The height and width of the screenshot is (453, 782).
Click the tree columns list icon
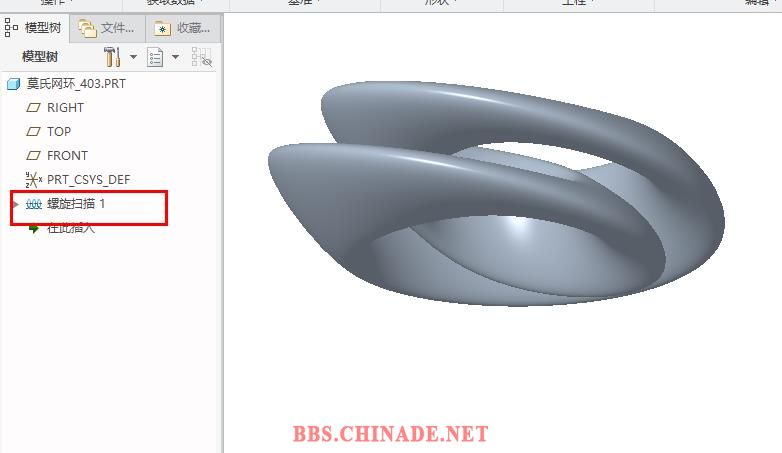pos(155,57)
